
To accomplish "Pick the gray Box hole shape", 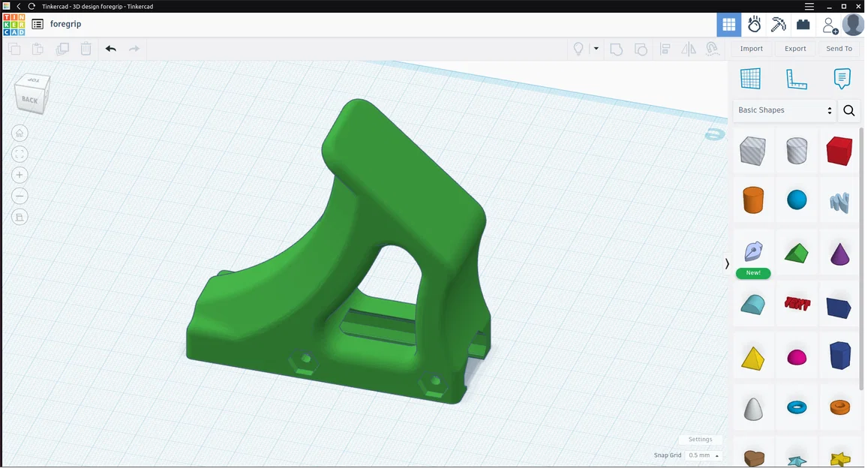I will [753, 151].
